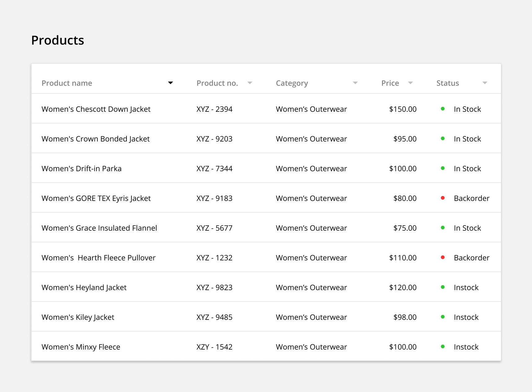Viewport: 532px width, 392px height.
Task: Select Women's GORE TEX Eyris Jacket
Action: click(96, 198)
